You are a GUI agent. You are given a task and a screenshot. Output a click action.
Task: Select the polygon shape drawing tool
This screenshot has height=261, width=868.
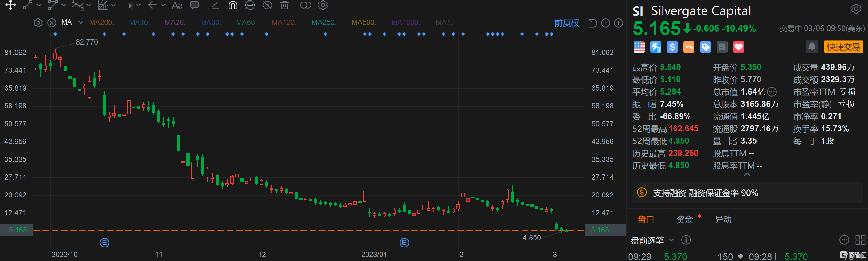pyautogui.click(x=53, y=5)
